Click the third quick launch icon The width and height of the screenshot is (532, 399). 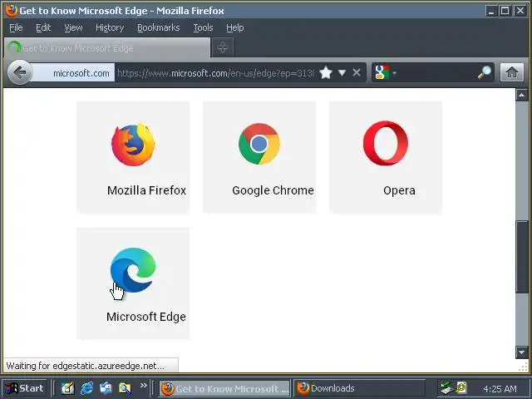pos(106,388)
